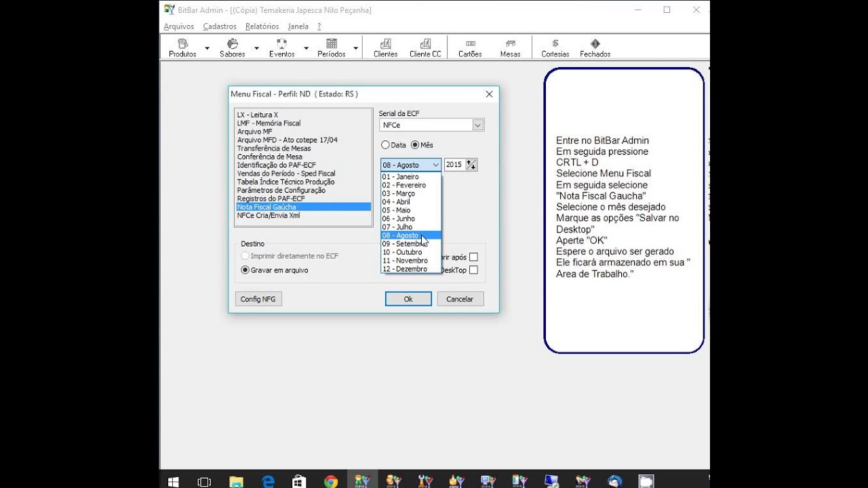The height and width of the screenshot is (488, 868).
Task: Click the BitBar Admin title bar app icon
Action: coord(170,9)
